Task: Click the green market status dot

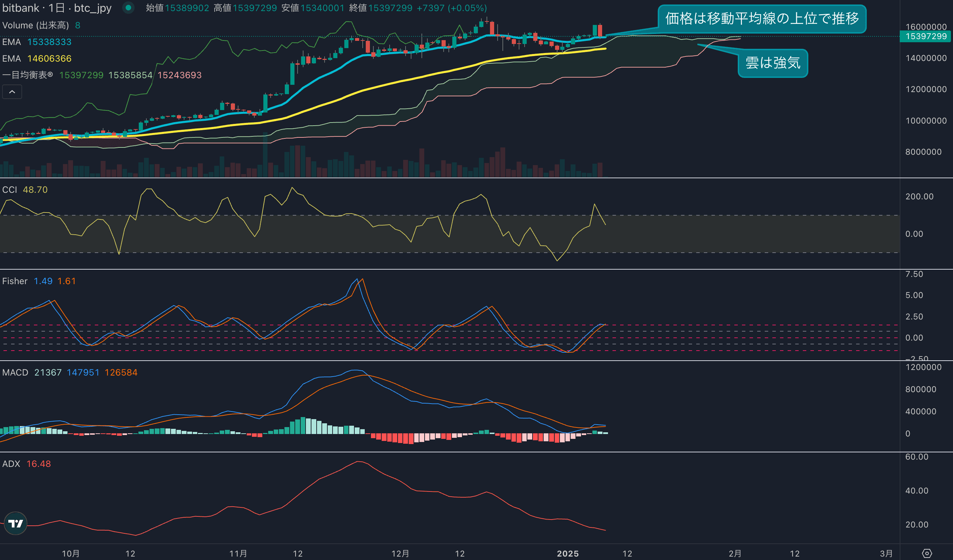Action: coord(128,8)
